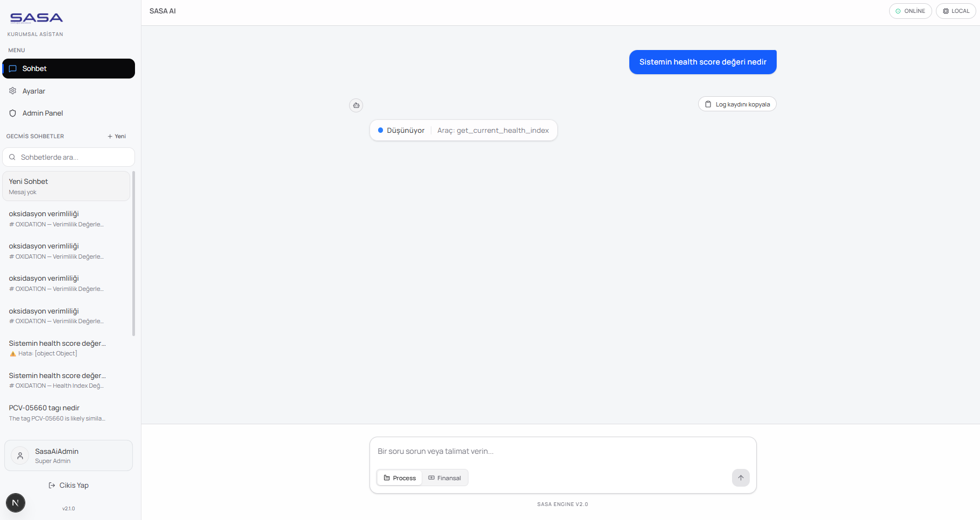Screen dimensions: 980x520
Task: Click the LOCAL mode indicator
Action: click(956, 11)
